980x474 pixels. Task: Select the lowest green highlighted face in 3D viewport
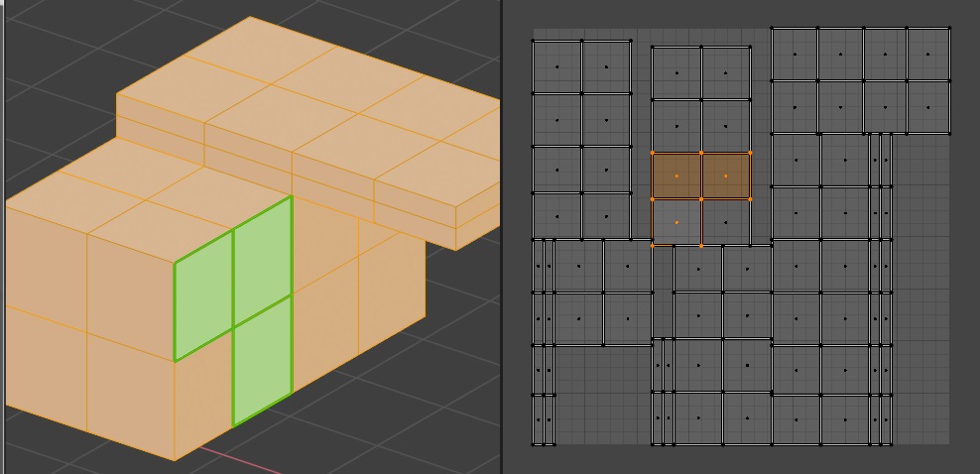coord(263,360)
